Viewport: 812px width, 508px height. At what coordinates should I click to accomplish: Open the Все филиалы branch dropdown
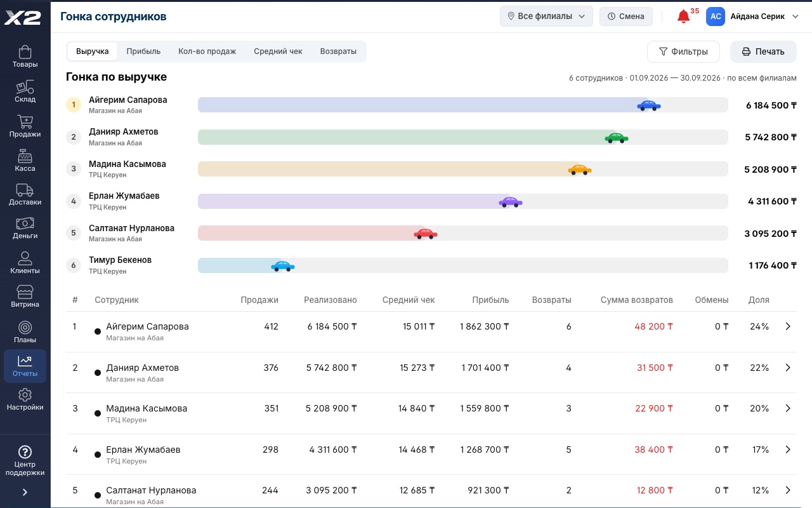coord(546,17)
